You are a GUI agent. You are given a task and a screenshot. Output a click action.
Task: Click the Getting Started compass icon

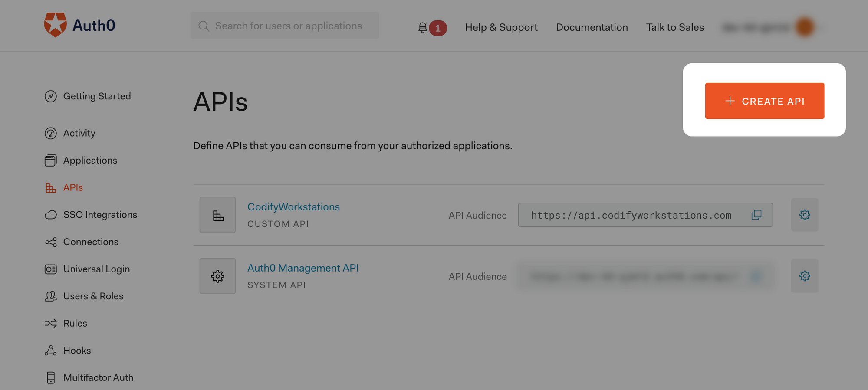[51, 96]
